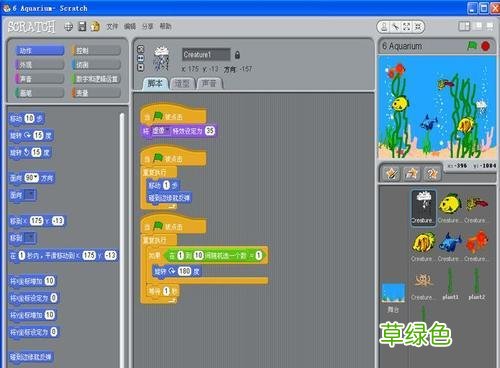Enable the can-rotate rotation style button
Image resolution: width=500 pixels, height=368 pixels.
141,49
